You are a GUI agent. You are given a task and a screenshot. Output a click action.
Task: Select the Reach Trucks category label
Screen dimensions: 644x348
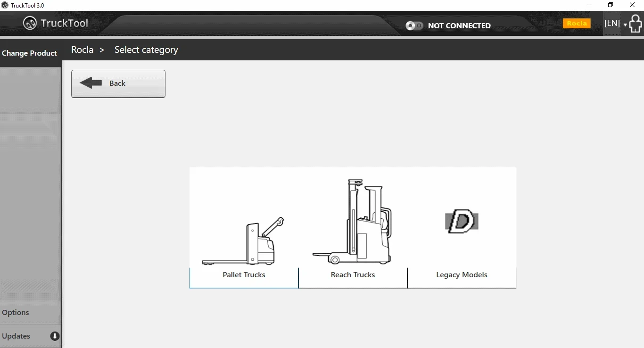click(x=353, y=275)
